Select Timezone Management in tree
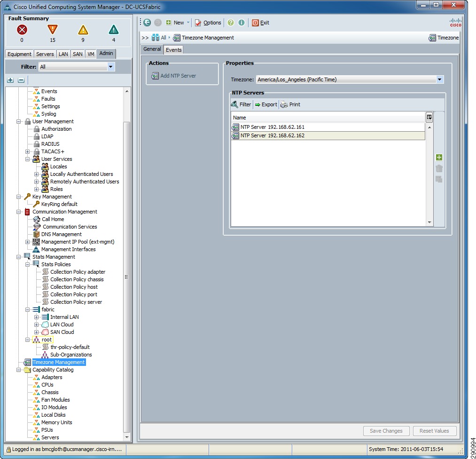Viewport: 476px width, 459px height. (59, 363)
